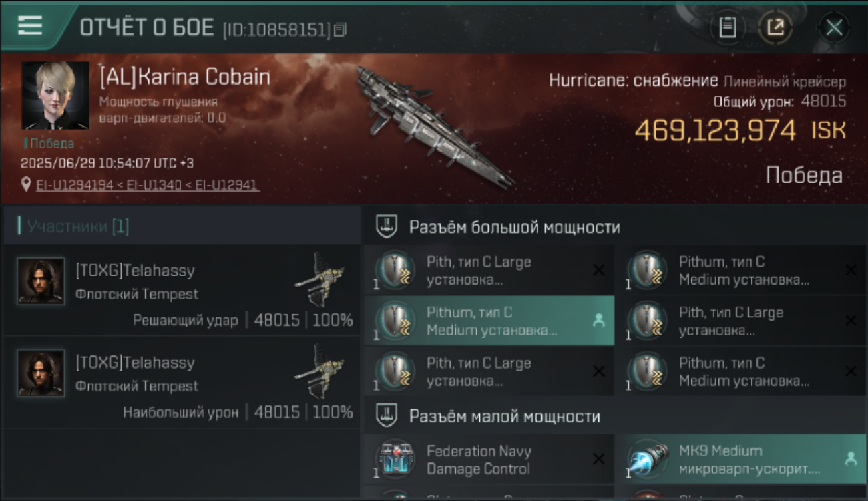Open Telahassy's Решающий удар entry
Image resolution: width=868 pixels, height=501 pixels.
[x=182, y=290]
